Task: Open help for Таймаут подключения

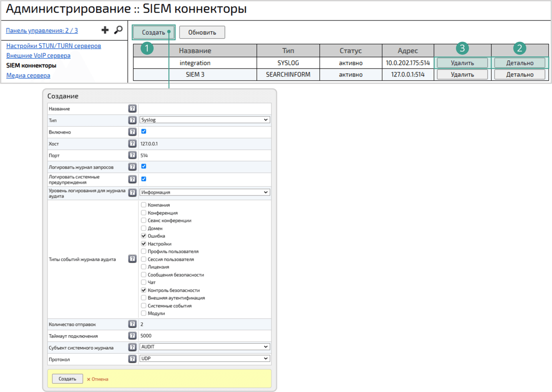Action: (x=132, y=335)
